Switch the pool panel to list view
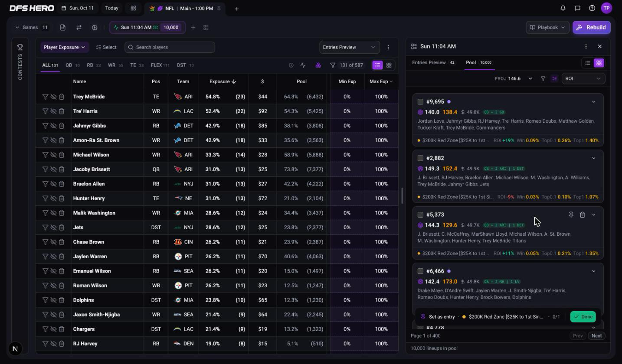622x364 pixels. pos(588,63)
